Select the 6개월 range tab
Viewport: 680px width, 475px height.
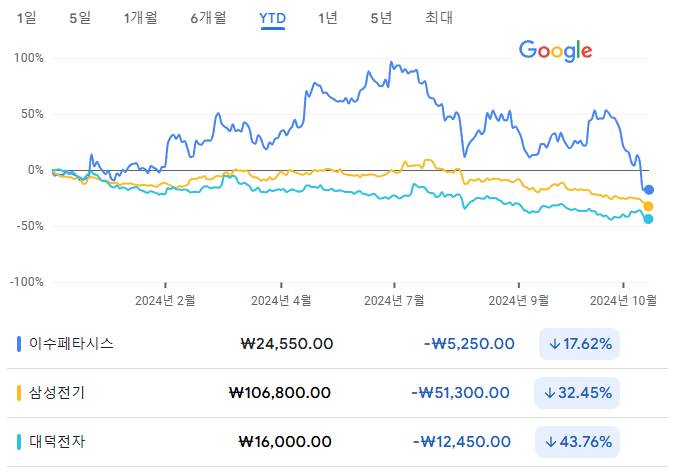coord(208,18)
